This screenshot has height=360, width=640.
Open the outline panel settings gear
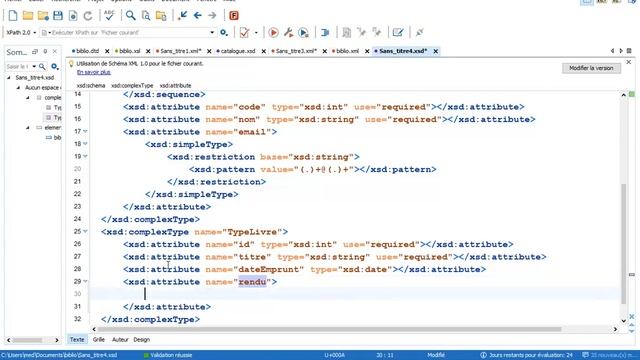point(54,66)
